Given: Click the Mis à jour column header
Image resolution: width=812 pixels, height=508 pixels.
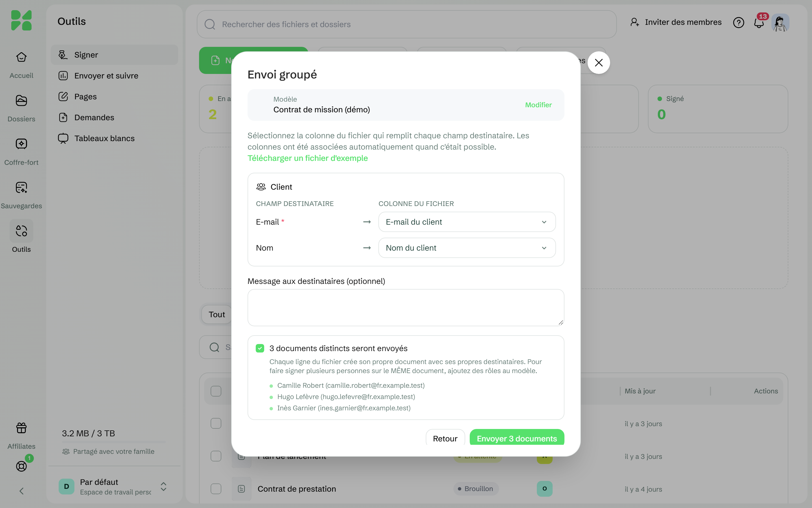Looking at the screenshot, I should [640, 391].
